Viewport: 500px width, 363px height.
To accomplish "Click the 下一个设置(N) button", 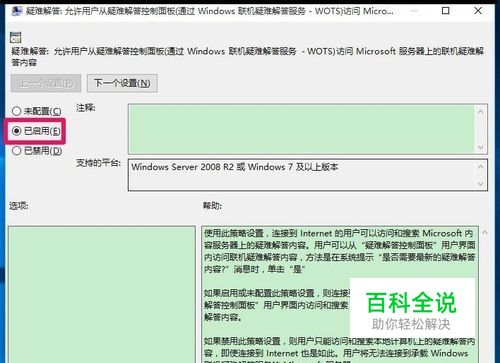I will [122, 83].
